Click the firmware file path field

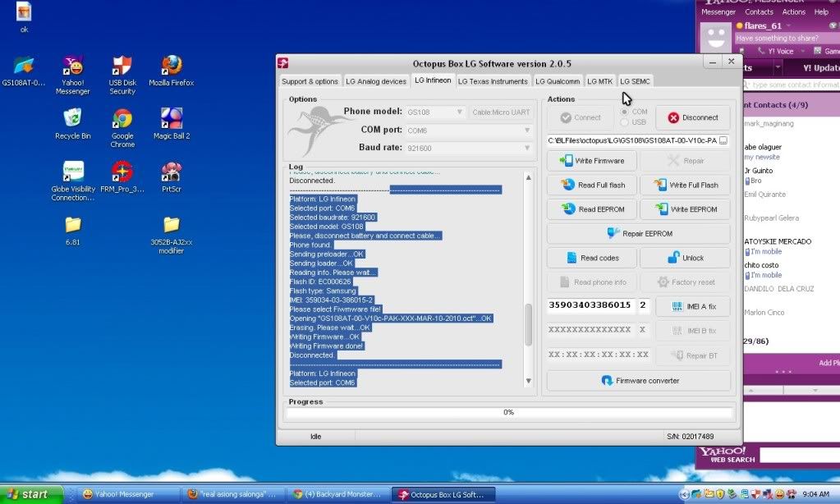tap(632, 140)
